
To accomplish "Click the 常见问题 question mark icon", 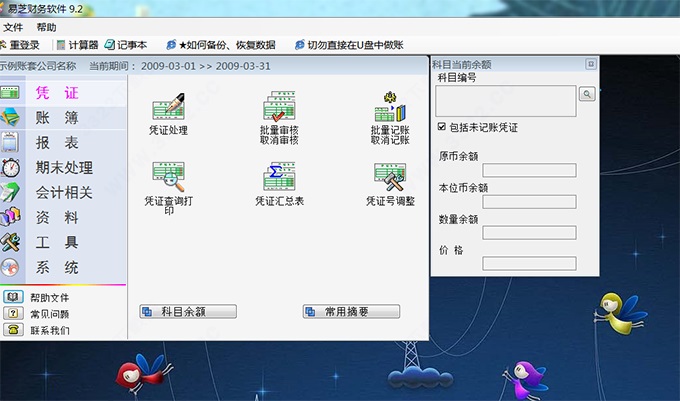I will 13,313.
